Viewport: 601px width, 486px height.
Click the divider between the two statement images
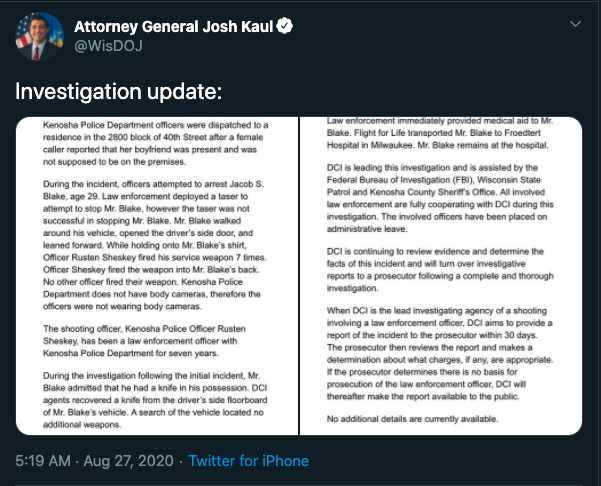pyautogui.click(x=299, y=276)
